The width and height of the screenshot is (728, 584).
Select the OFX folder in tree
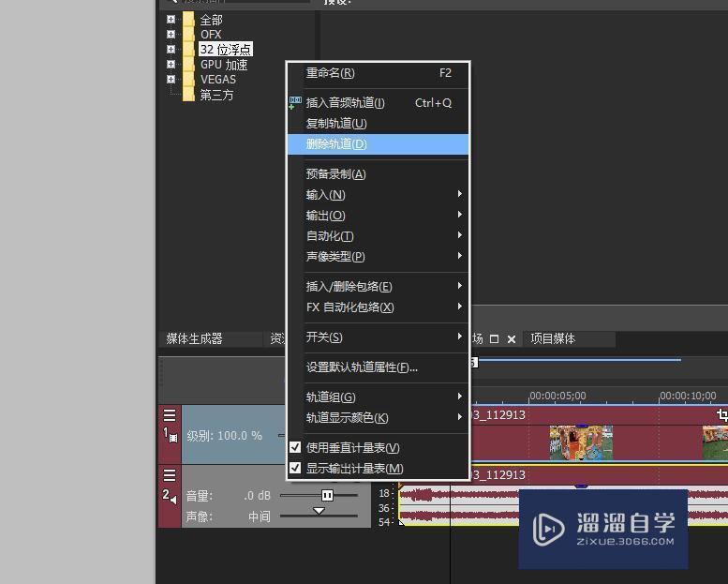pyautogui.click(x=211, y=35)
